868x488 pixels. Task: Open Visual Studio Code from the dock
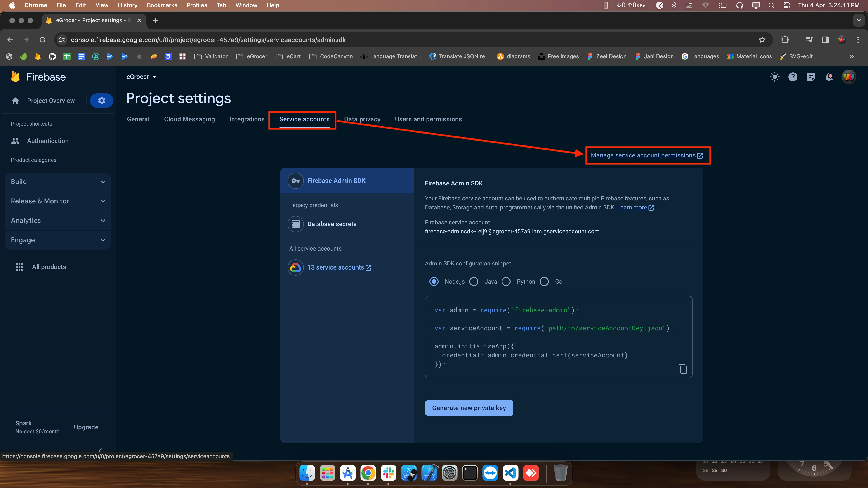pyautogui.click(x=510, y=473)
